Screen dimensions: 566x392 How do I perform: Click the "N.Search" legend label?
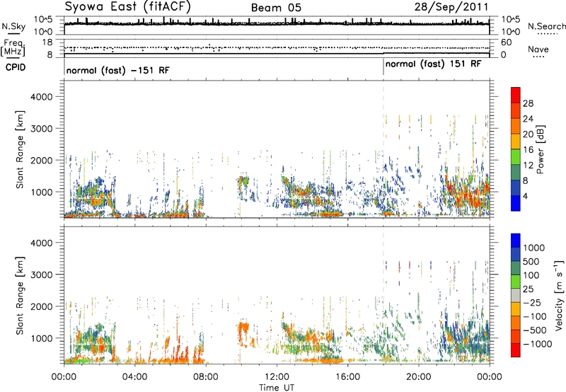coord(546,26)
